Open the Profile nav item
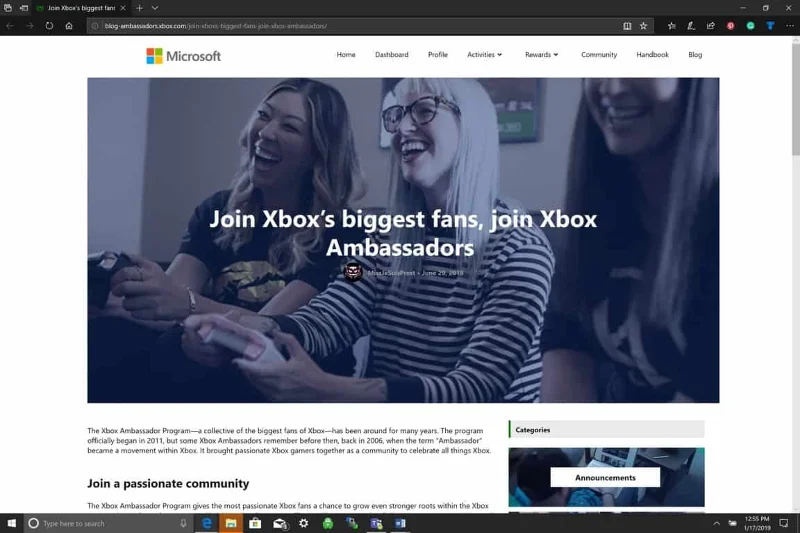800x533 pixels. click(438, 55)
